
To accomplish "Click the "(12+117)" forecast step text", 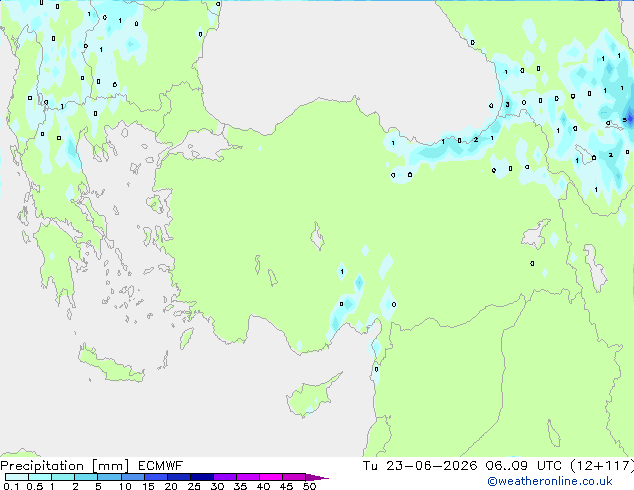I will tap(602, 466).
